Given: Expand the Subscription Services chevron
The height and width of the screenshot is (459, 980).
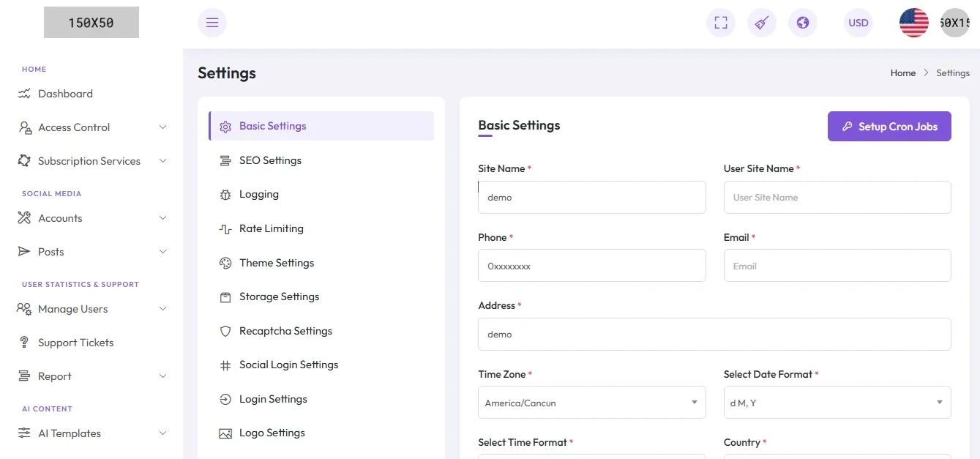Looking at the screenshot, I should pyautogui.click(x=162, y=161).
